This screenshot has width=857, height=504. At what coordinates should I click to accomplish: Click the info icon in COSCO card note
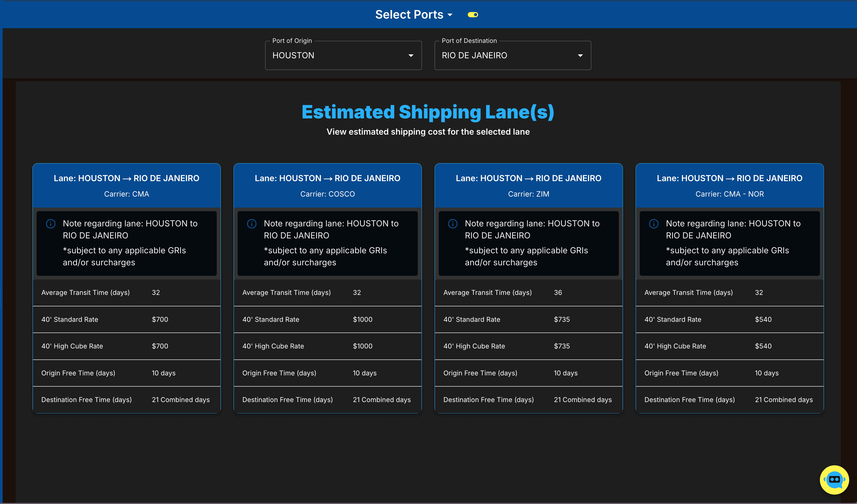(252, 224)
